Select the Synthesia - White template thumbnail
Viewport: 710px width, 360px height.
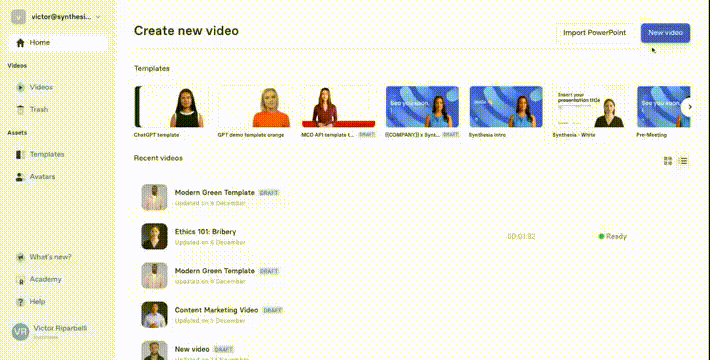click(x=590, y=107)
